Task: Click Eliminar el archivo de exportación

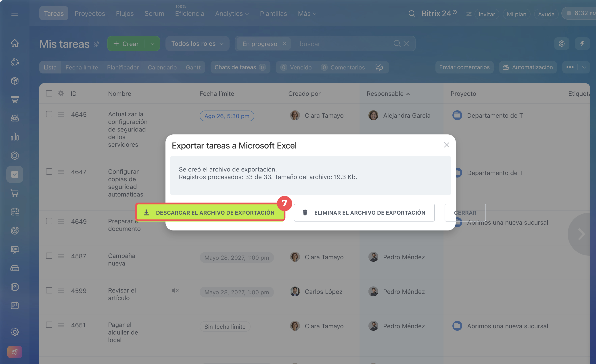Action: tap(364, 213)
